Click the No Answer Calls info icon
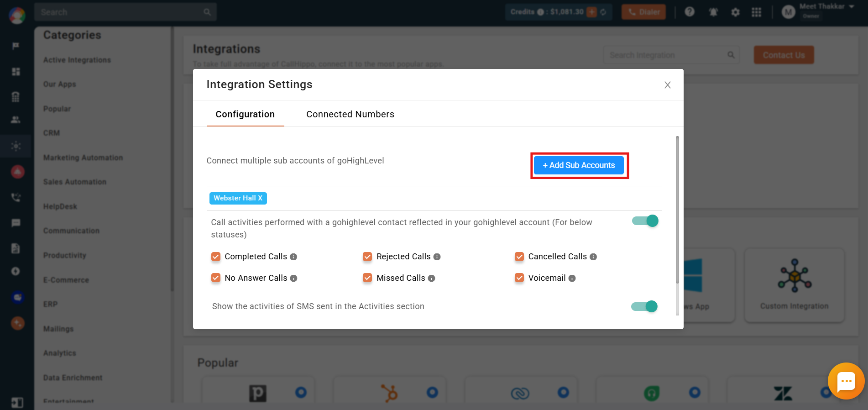Image resolution: width=868 pixels, height=410 pixels. [x=293, y=279]
